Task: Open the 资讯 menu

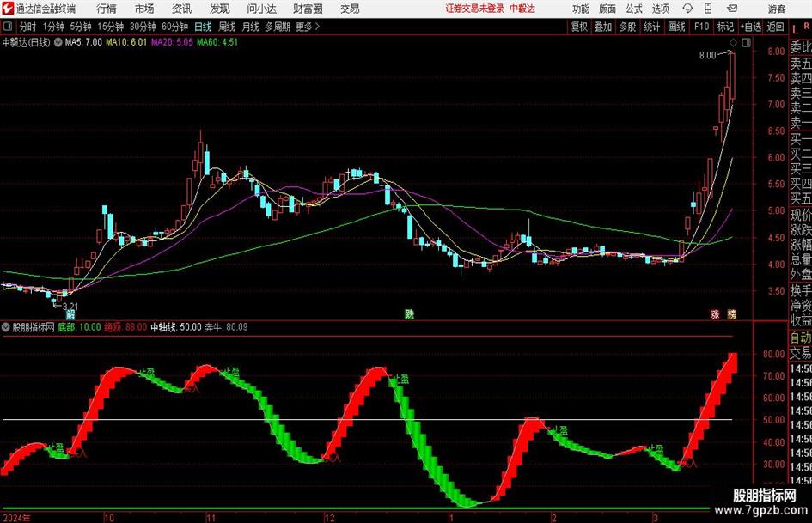Action: pyautogui.click(x=182, y=9)
